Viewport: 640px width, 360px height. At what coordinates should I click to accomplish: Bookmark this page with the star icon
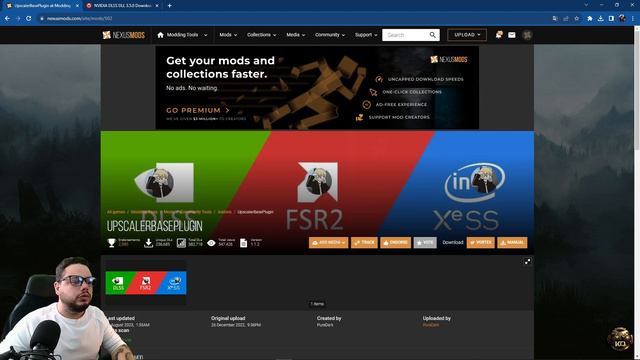(x=576, y=18)
